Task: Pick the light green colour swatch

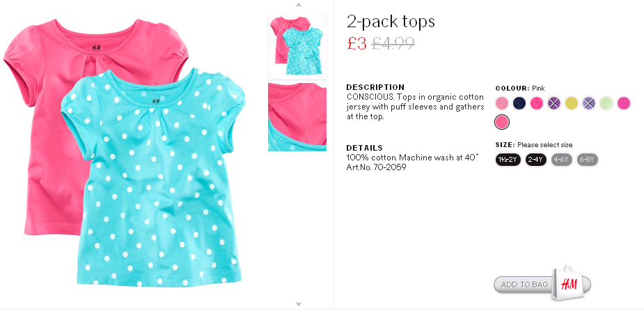Action: (x=606, y=103)
